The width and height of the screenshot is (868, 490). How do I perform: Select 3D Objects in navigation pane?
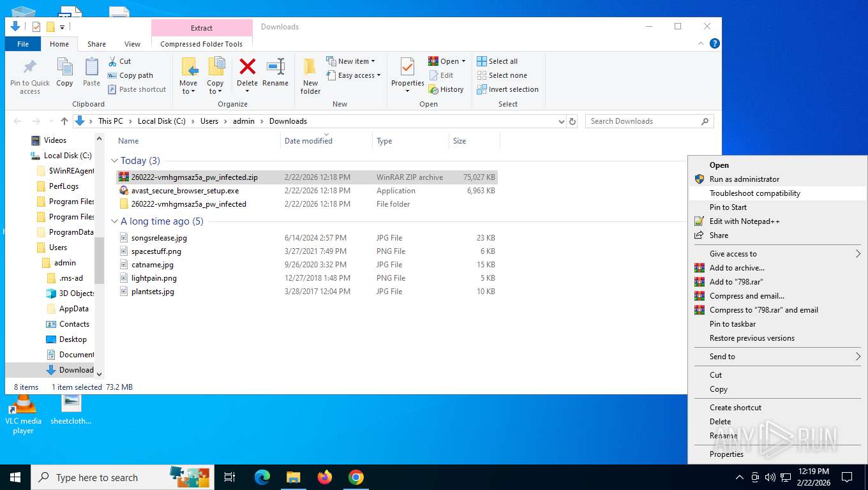[70, 293]
